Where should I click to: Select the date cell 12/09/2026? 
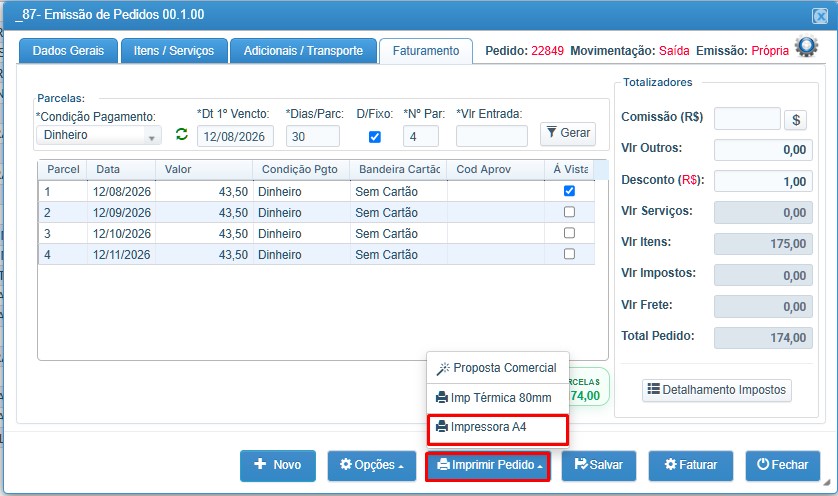tap(122, 212)
